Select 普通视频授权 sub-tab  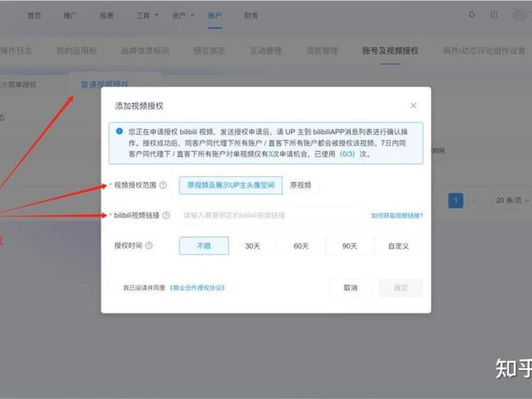coord(105,84)
